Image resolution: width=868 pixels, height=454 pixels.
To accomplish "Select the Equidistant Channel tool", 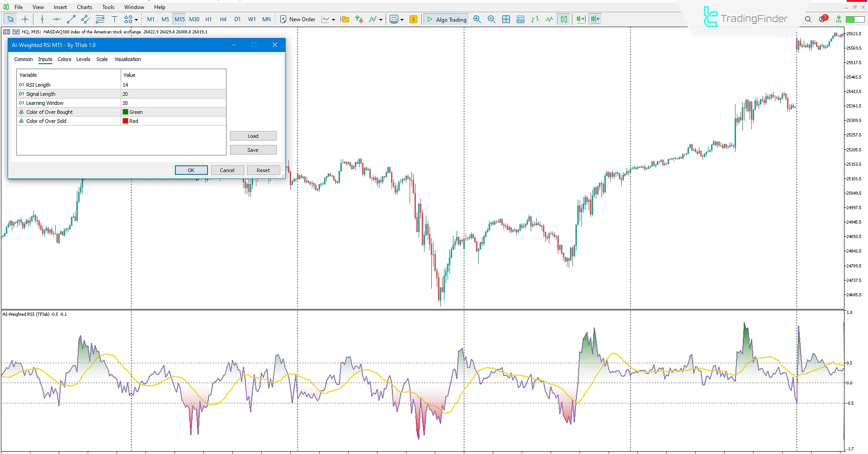I will pyautogui.click(x=85, y=19).
